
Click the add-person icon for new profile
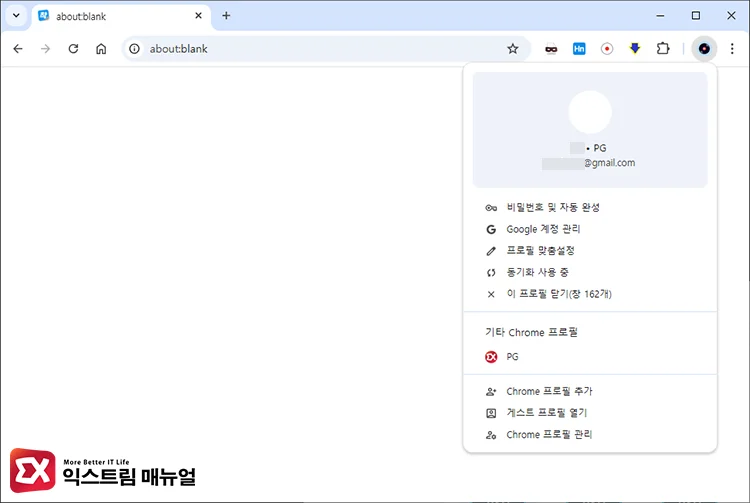491,392
